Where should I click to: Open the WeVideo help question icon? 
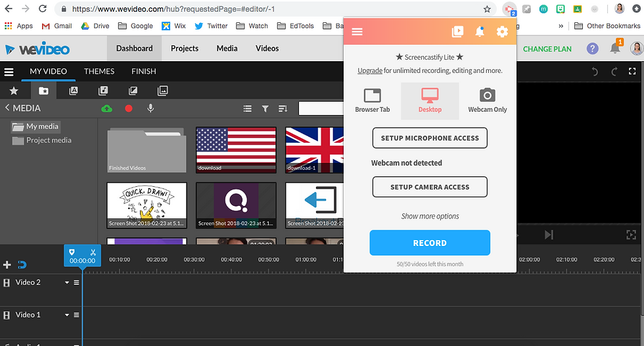point(592,49)
